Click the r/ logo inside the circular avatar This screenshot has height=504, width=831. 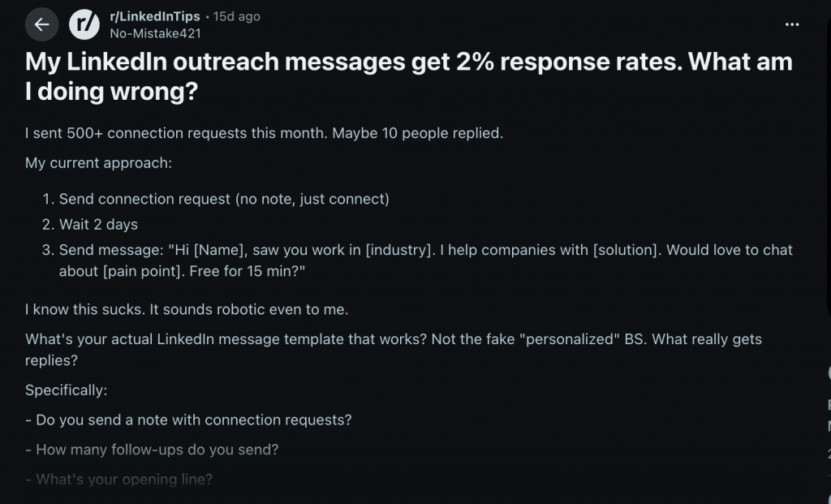(84, 24)
